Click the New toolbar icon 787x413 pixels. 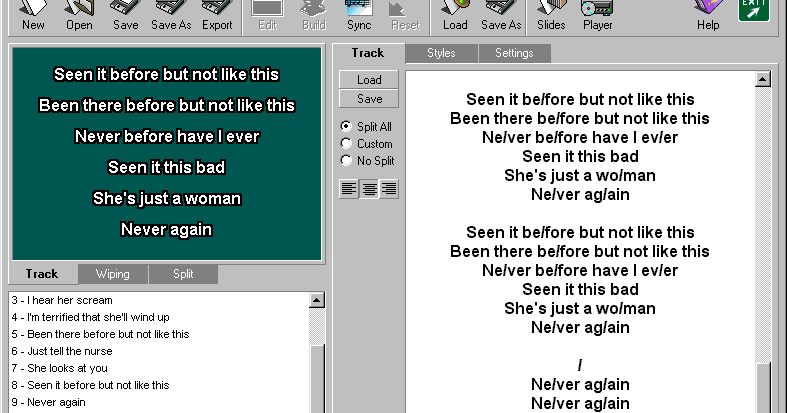tap(33, 15)
